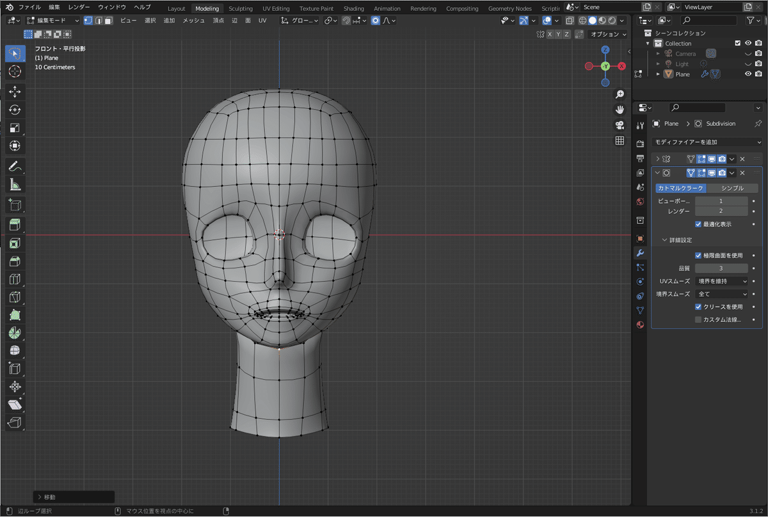This screenshot has height=532, width=768.
Task: Activate the Scale tool in the left toolbar
Action: pos(15,128)
